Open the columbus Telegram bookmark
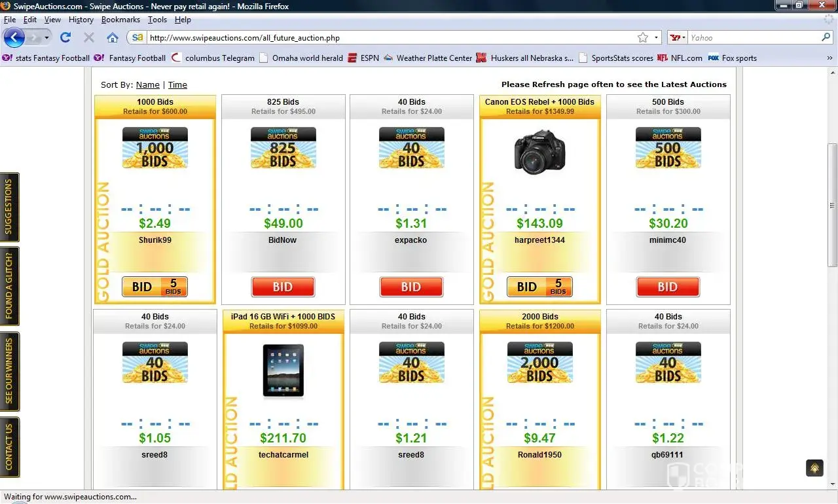This screenshot has height=504, width=838. coord(213,58)
